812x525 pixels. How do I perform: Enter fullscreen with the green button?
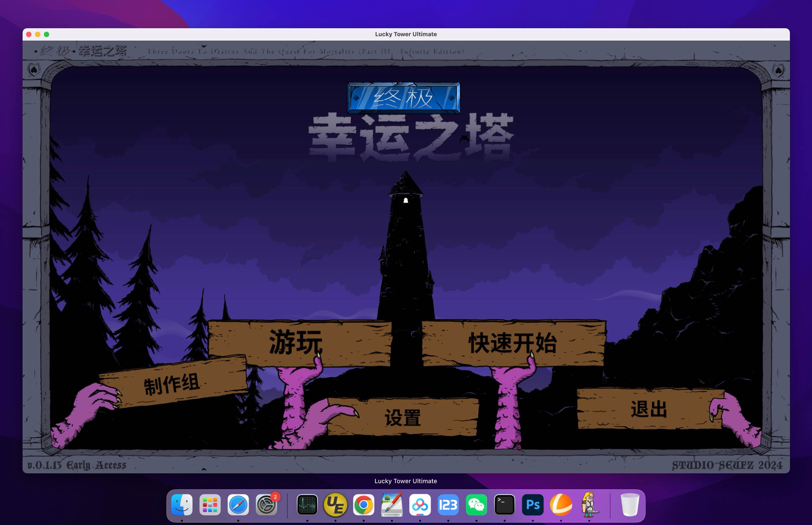click(x=47, y=34)
